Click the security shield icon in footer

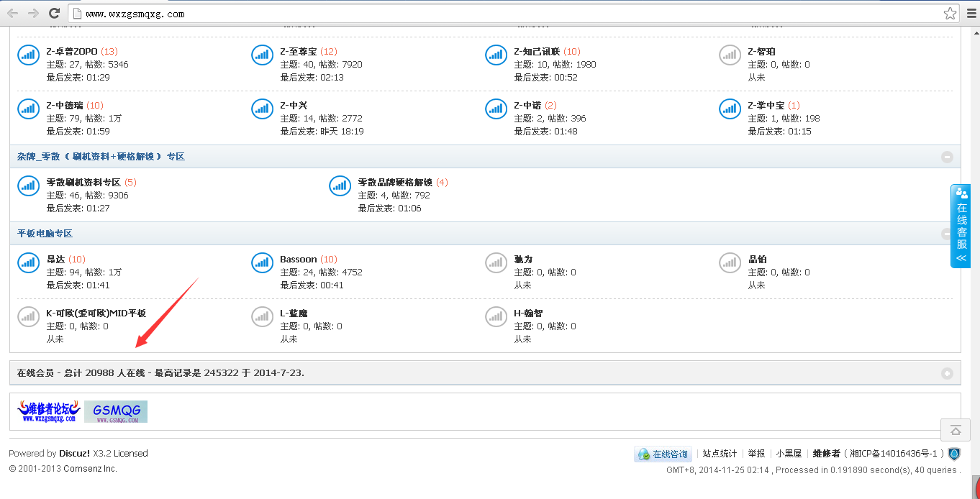(x=954, y=454)
